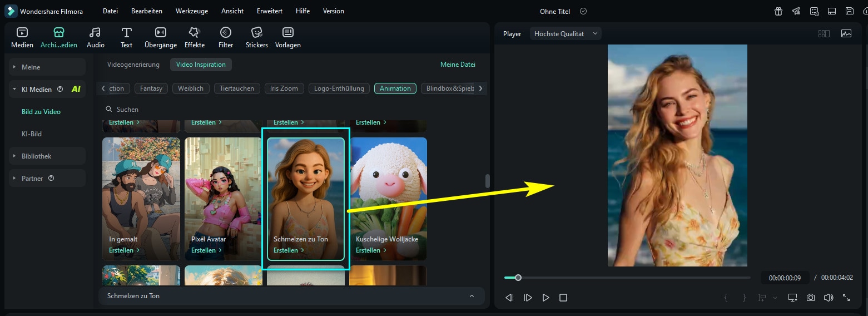Take a snapshot with camera icon
This screenshot has height=316, width=868.
[811, 298]
